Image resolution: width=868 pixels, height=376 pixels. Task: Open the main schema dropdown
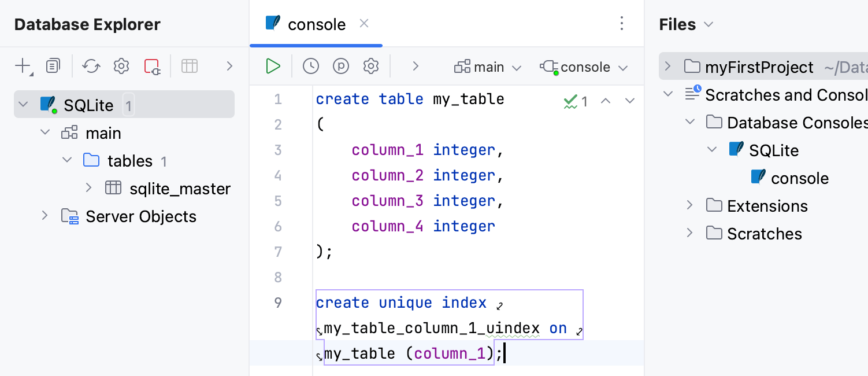[x=488, y=67]
